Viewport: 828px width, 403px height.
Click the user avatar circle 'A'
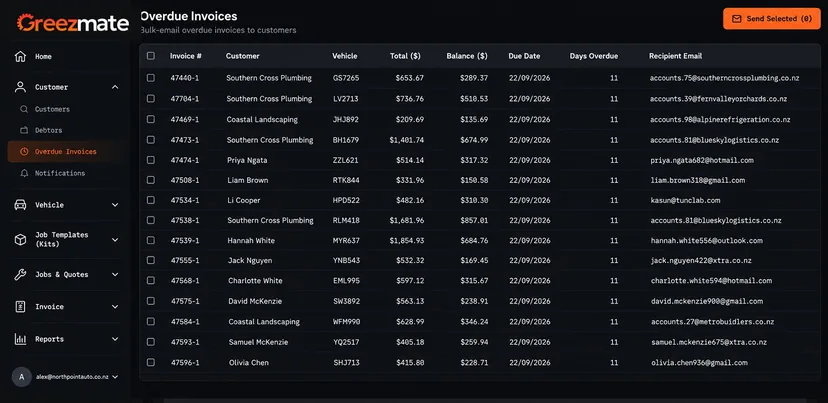(x=22, y=377)
